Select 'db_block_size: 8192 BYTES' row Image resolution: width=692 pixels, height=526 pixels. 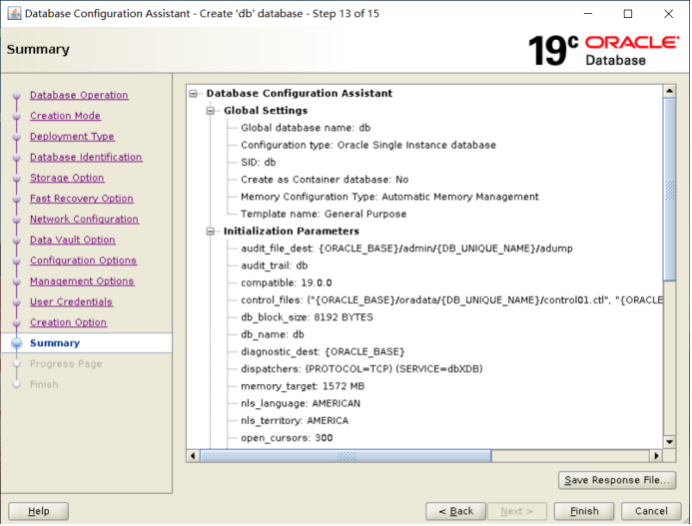pos(307,317)
